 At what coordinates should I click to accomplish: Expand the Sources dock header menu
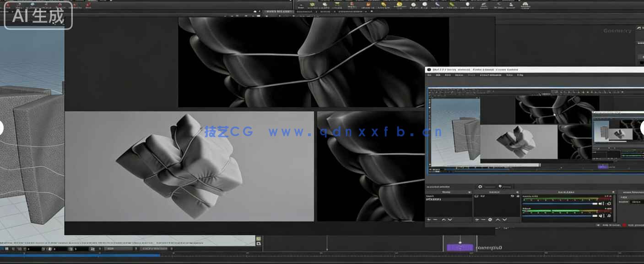click(x=518, y=192)
